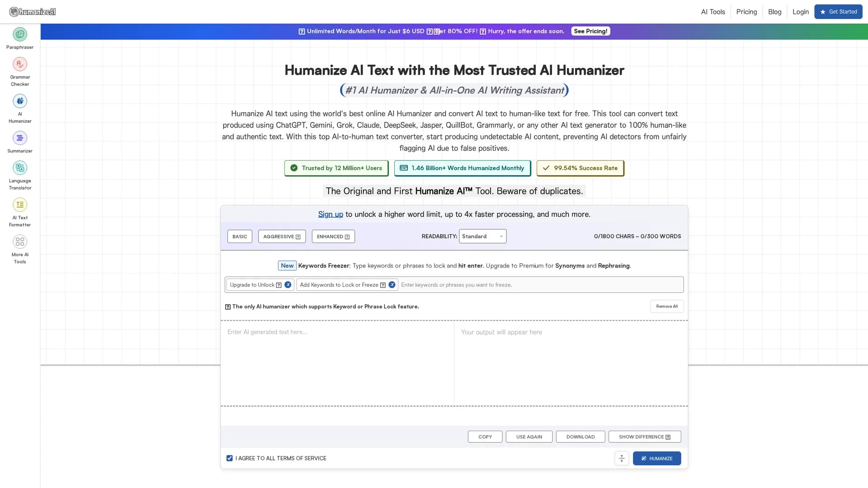Image resolution: width=868 pixels, height=488 pixels.
Task: Click the Keyword or Phrase Lock feature note
Action: tap(322, 306)
